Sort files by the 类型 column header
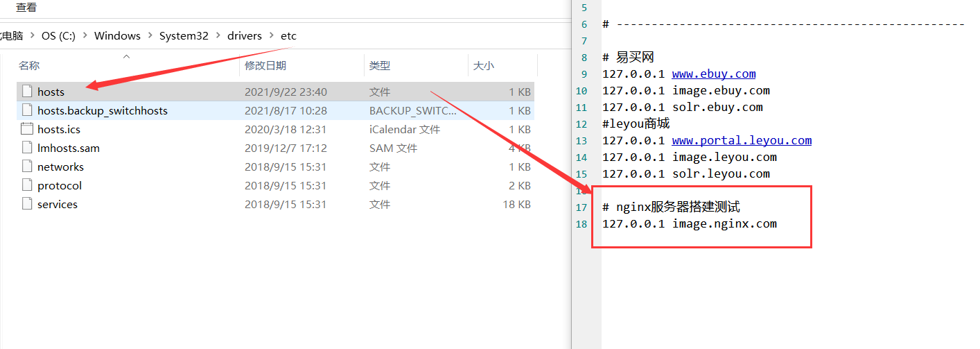980x349 pixels. pyautogui.click(x=380, y=65)
